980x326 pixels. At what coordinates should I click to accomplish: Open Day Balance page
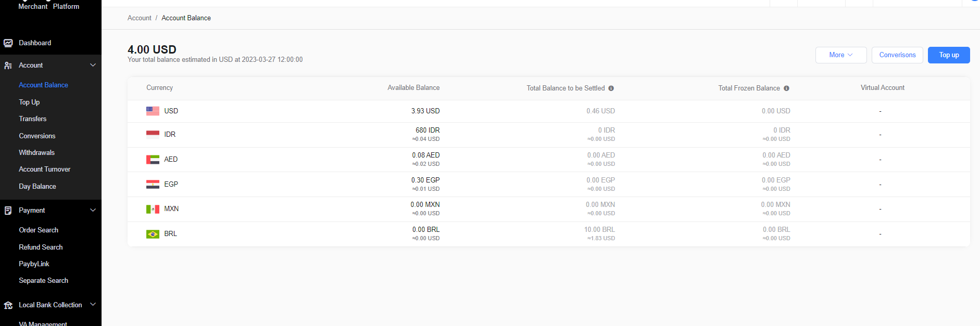pyautogui.click(x=37, y=187)
